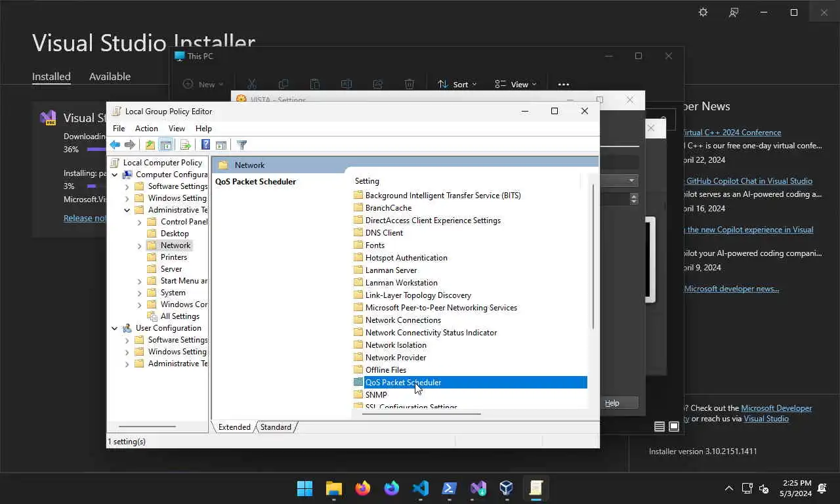
Task: Open the Microsoft developer news link
Action: [x=731, y=289]
